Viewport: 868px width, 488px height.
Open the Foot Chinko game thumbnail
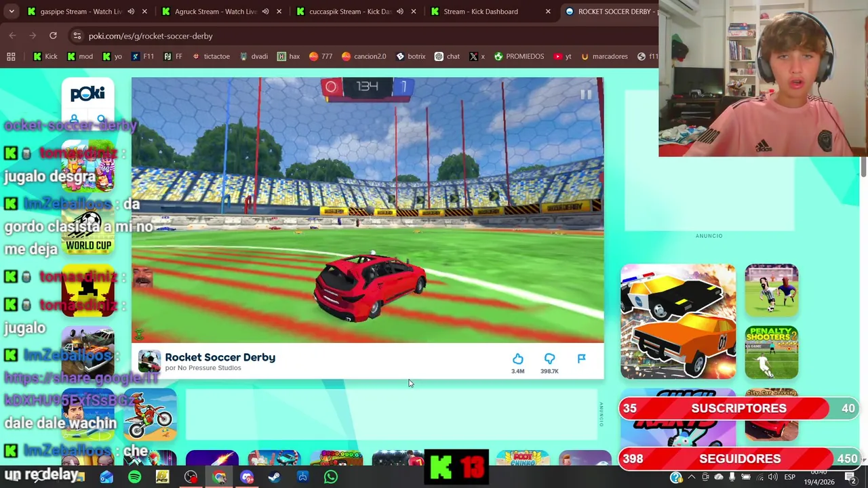click(522, 458)
